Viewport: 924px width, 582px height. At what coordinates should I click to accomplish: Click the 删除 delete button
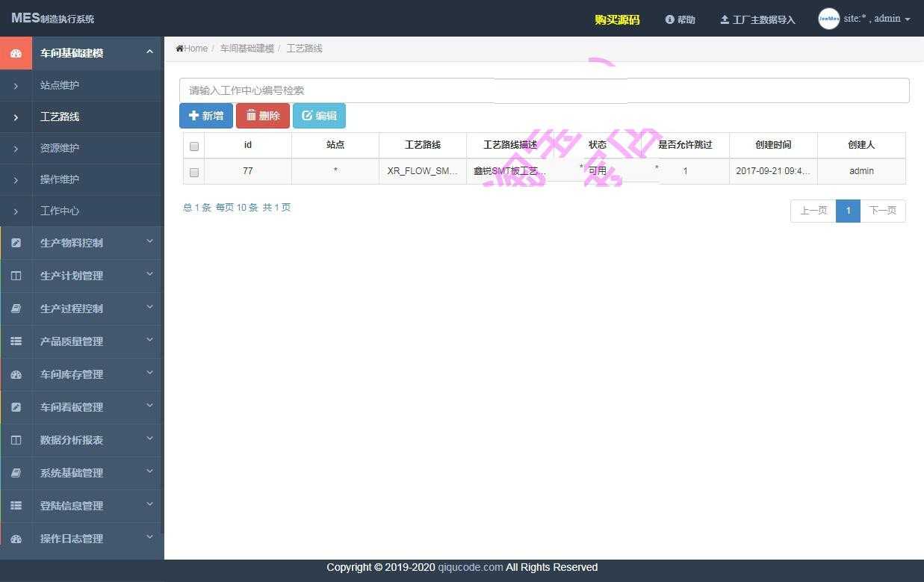click(x=263, y=116)
